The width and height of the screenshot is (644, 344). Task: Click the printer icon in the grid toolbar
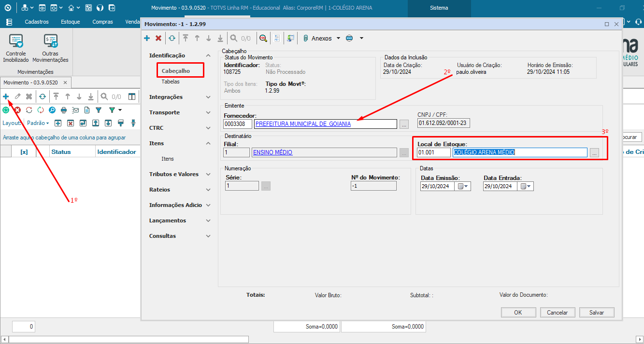click(63, 110)
